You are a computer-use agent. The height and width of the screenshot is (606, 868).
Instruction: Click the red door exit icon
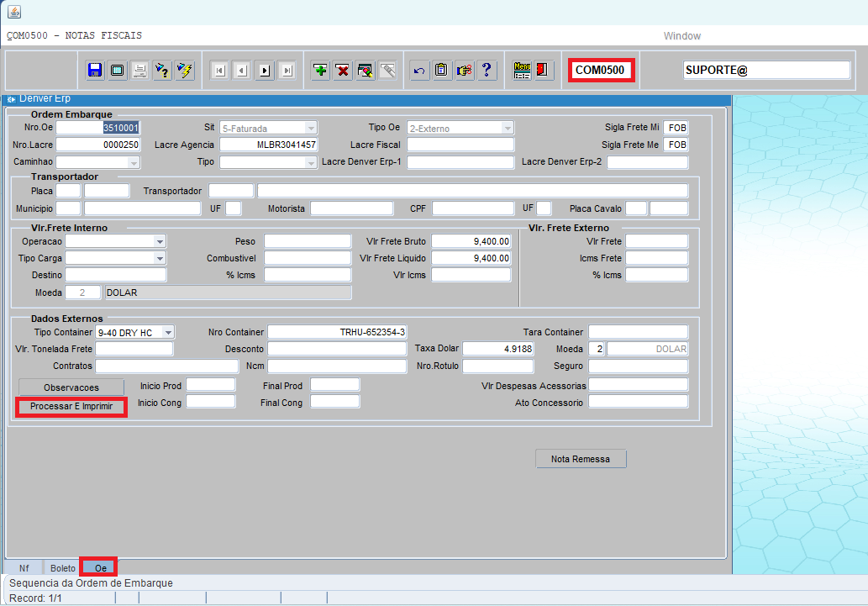tap(544, 71)
